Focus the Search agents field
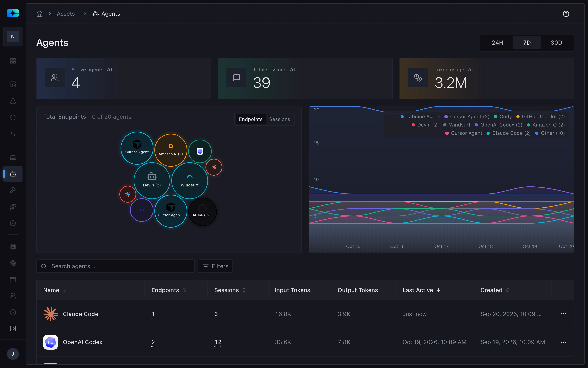This screenshot has width=588, height=368. (115, 266)
